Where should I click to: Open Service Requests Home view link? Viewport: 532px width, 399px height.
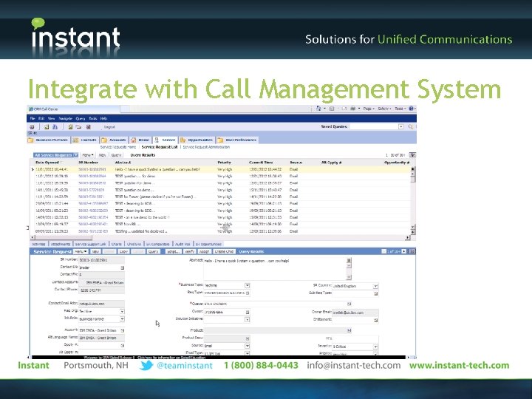click(x=118, y=147)
